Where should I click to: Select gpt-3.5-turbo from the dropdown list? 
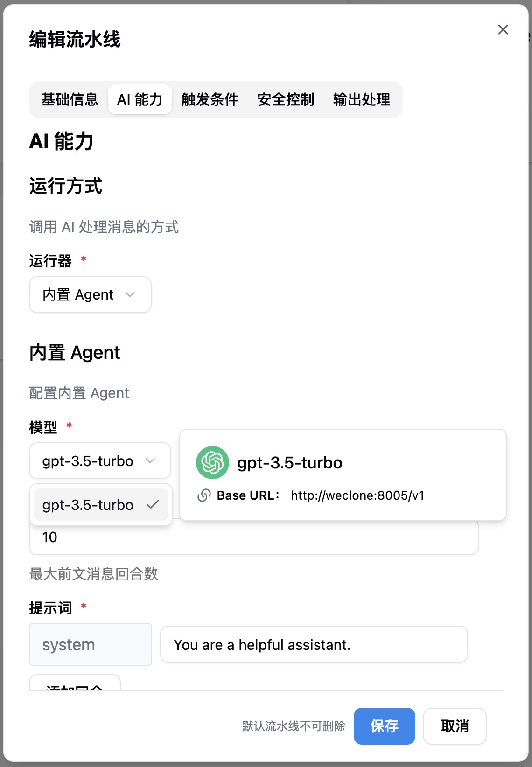tap(101, 505)
